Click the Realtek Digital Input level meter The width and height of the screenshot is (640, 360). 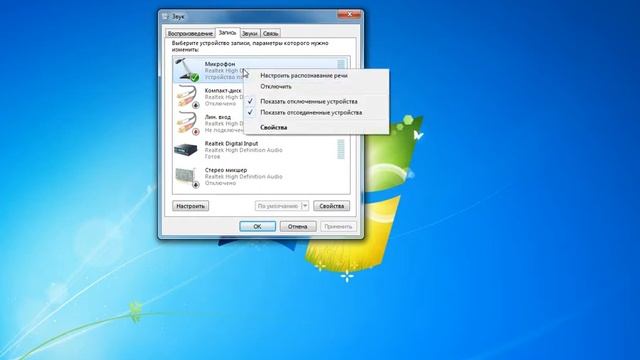[x=341, y=149]
